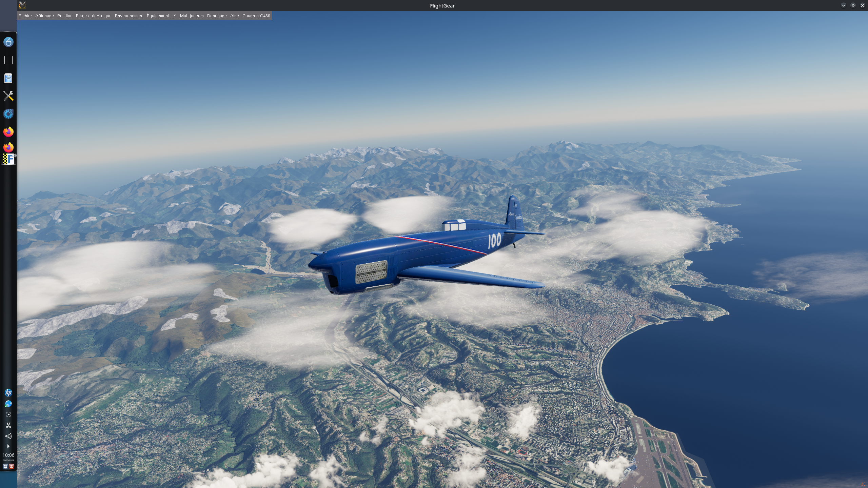Open the Fichier menu
Image resolution: width=868 pixels, height=488 pixels.
tap(25, 16)
